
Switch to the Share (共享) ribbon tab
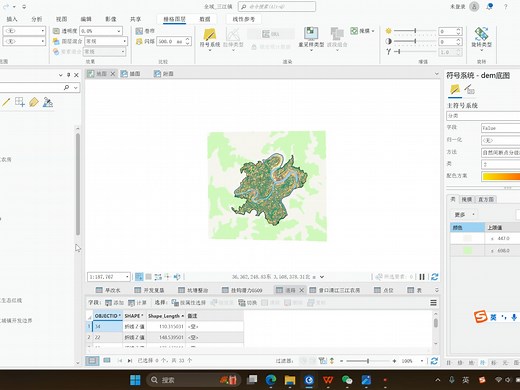click(x=135, y=19)
